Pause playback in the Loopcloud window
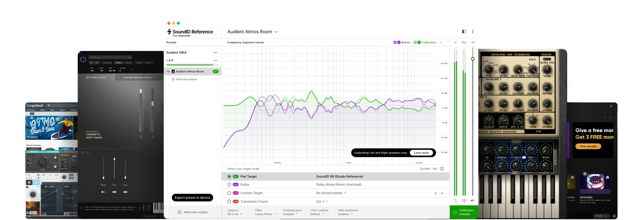This screenshot has width=644, height=220. click(29, 182)
